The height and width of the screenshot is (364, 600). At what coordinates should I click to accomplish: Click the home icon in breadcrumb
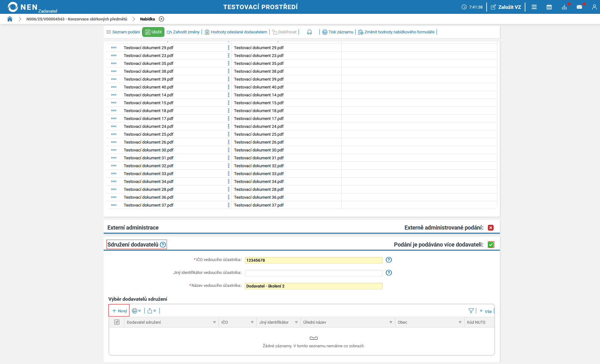(x=10, y=19)
